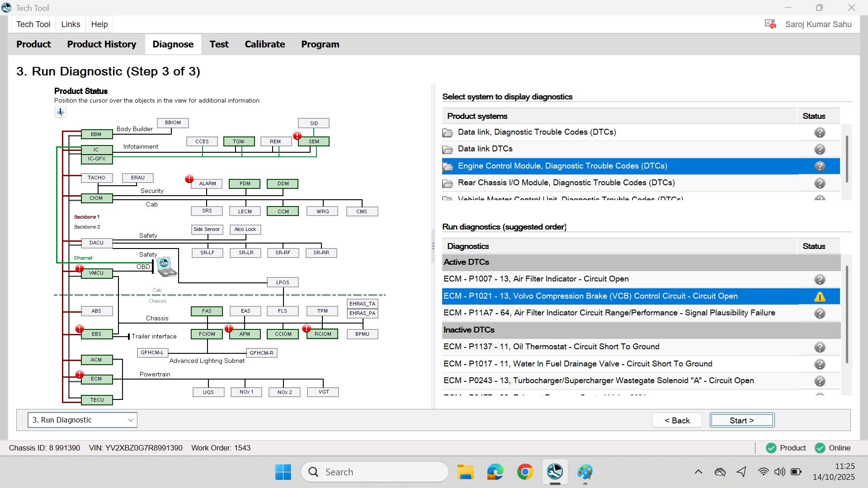
Task: Click question mark status for P1007 DTC
Action: click(819, 279)
